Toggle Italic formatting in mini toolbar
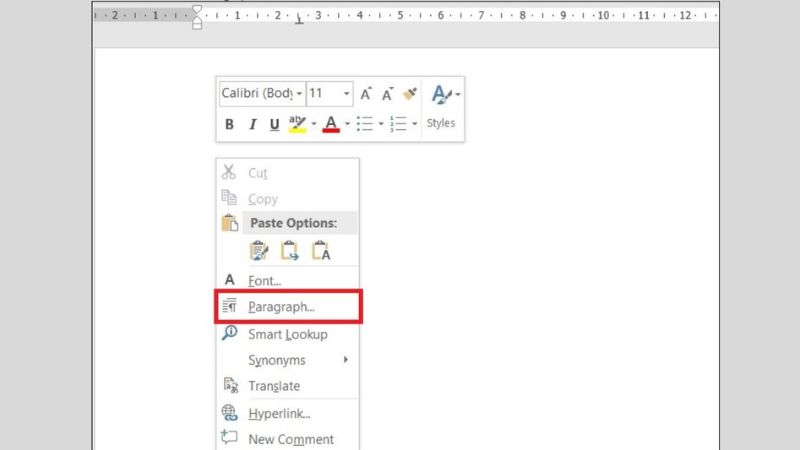 coord(253,124)
